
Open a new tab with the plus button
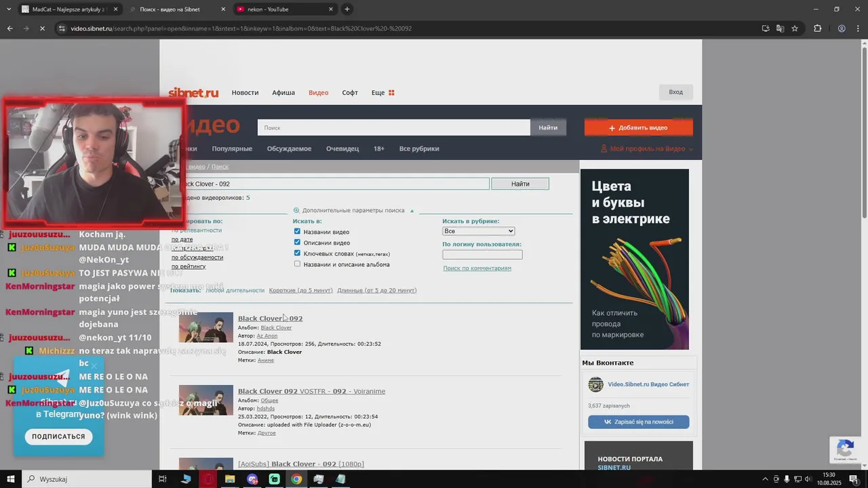[x=347, y=9]
